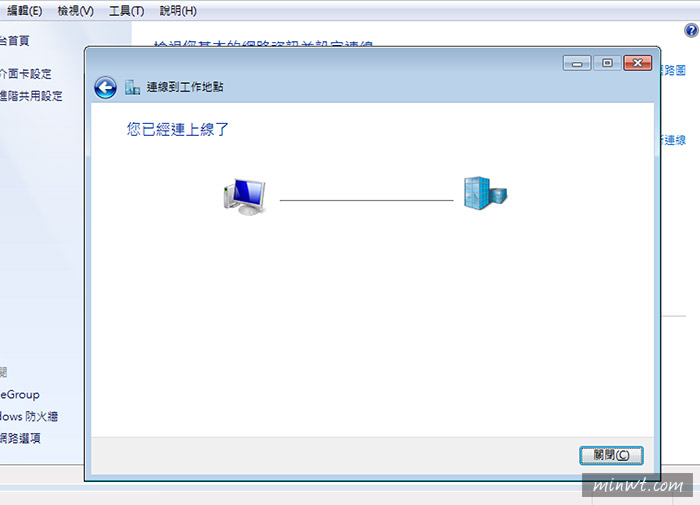
Task: Open 進階共用設定 link in sidebar
Action: click(x=31, y=96)
